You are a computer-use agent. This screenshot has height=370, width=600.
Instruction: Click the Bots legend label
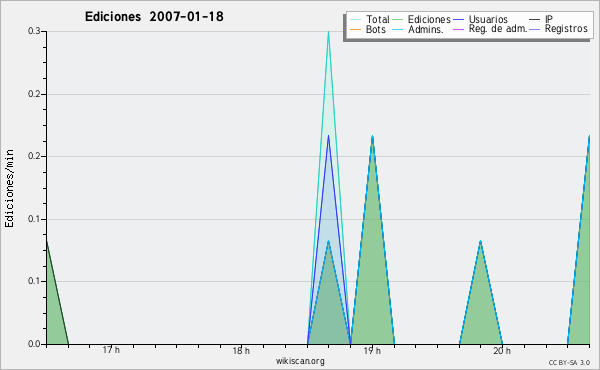[x=375, y=29]
